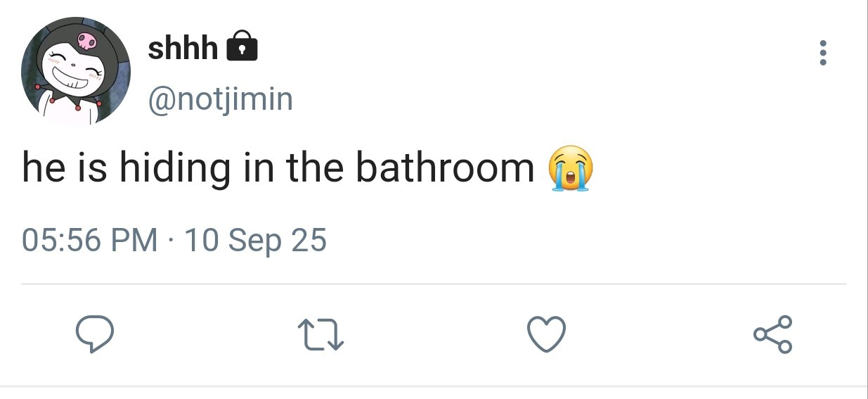The height and width of the screenshot is (399, 868).
Task: Share the tweet via share icon
Action: point(772,334)
